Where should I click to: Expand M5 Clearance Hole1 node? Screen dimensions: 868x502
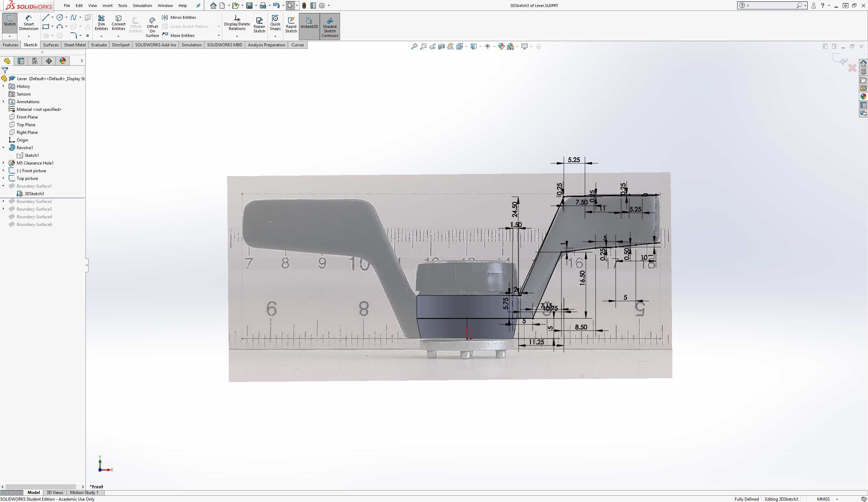(x=3, y=163)
